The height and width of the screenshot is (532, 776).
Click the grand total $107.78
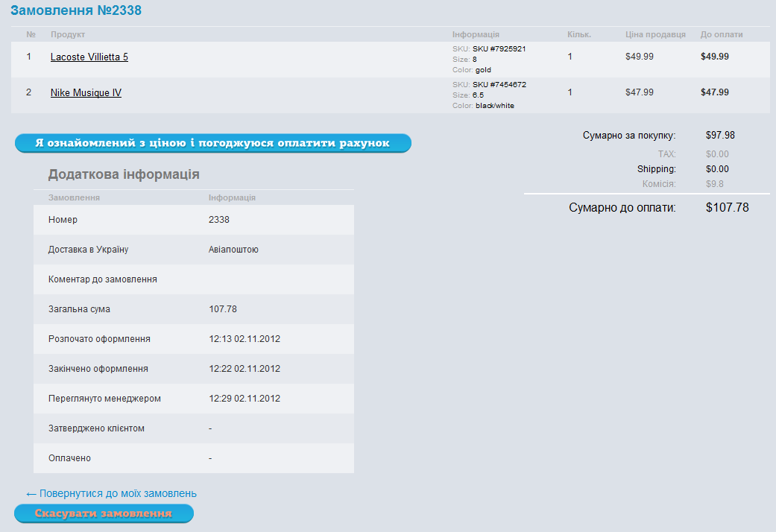click(x=727, y=207)
